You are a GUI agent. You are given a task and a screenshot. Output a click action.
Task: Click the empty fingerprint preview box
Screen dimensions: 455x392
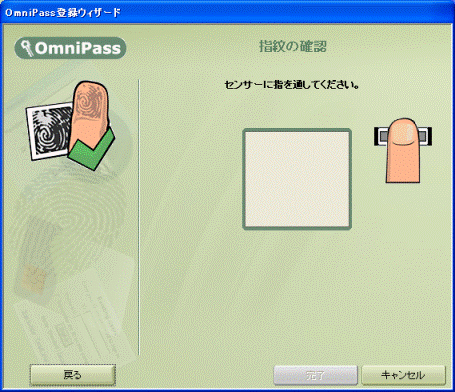coord(297,179)
